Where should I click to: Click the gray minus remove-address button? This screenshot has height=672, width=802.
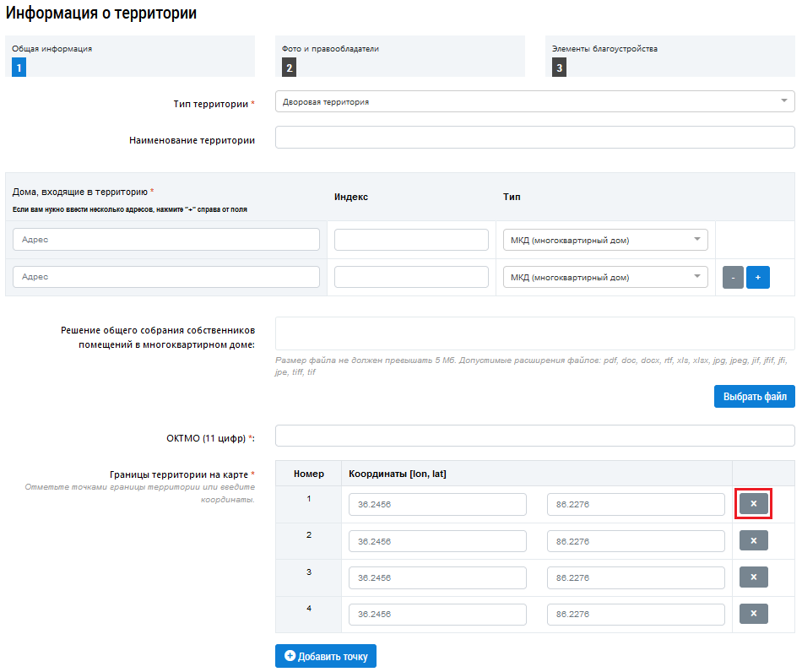(733, 277)
